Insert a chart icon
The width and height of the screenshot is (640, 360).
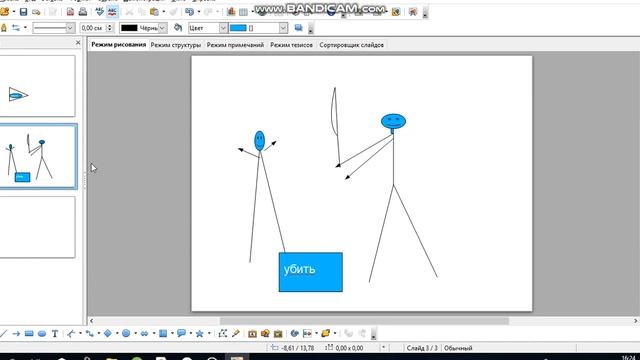231,12
